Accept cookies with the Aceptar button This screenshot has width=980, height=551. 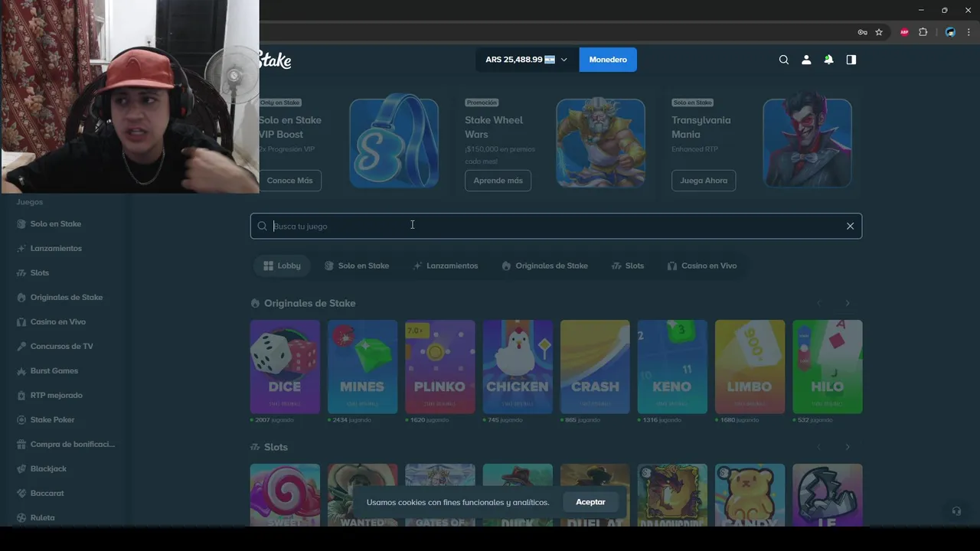coord(590,502)
